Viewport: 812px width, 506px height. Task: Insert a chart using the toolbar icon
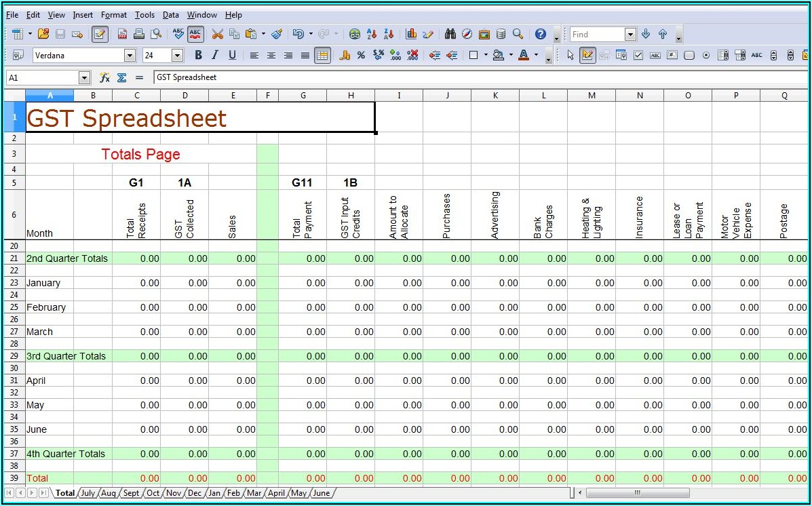point(411,34)
